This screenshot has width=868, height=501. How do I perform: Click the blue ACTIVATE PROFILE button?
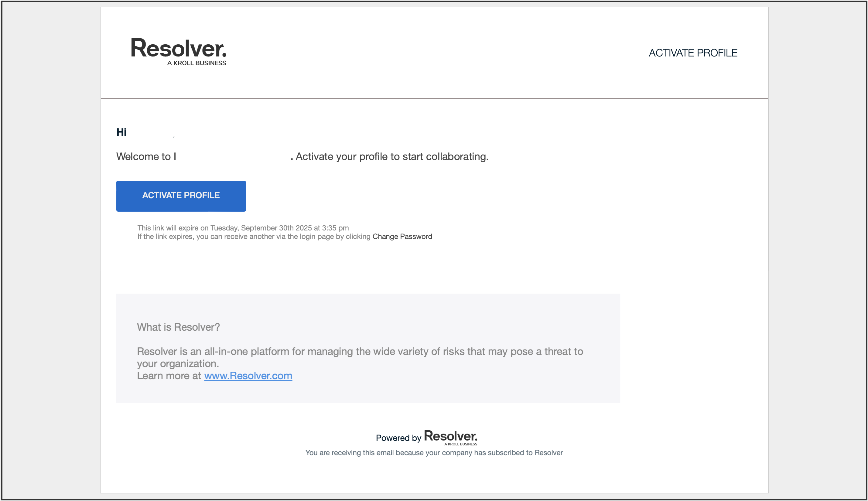(181, 196)
